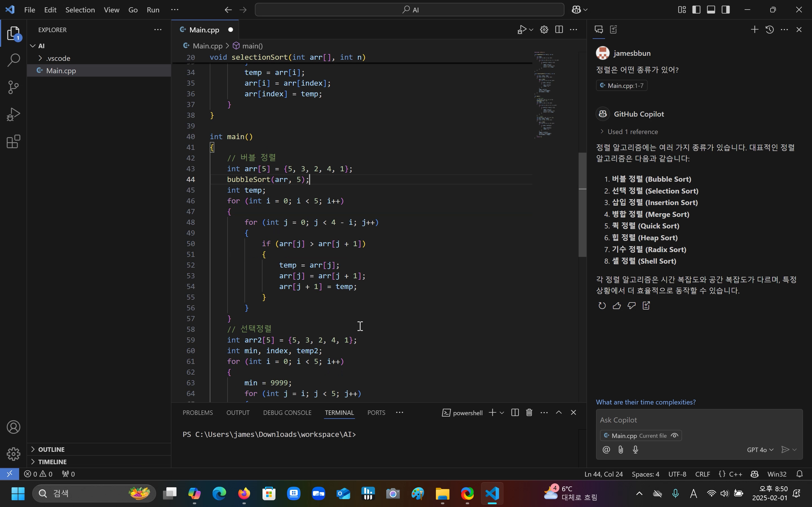The image size is (812, 507).
Task: Expand the Used 1 reference section
Action: click(632, 132)
